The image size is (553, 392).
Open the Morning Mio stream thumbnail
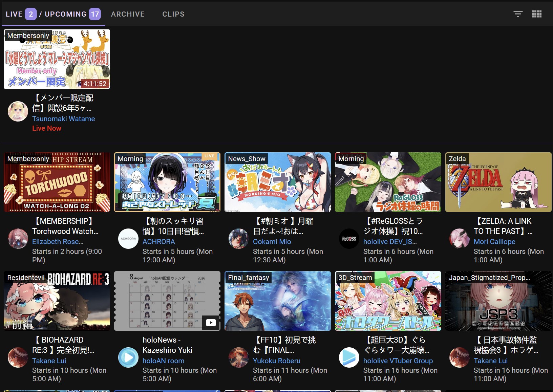click(x=278, y=182)
